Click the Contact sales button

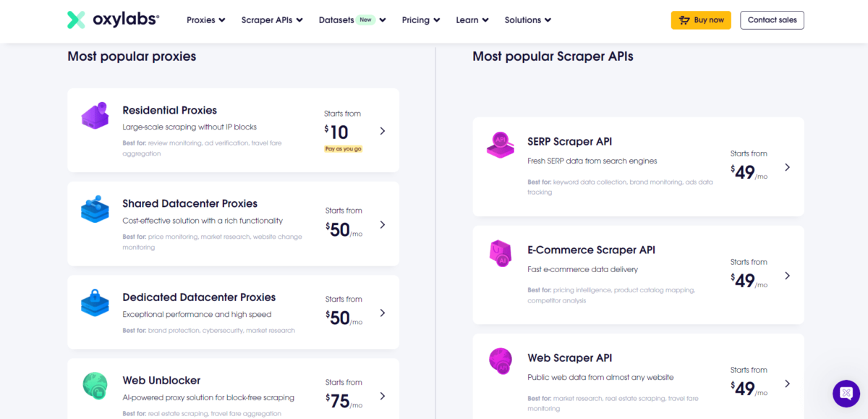pos(772,20)
